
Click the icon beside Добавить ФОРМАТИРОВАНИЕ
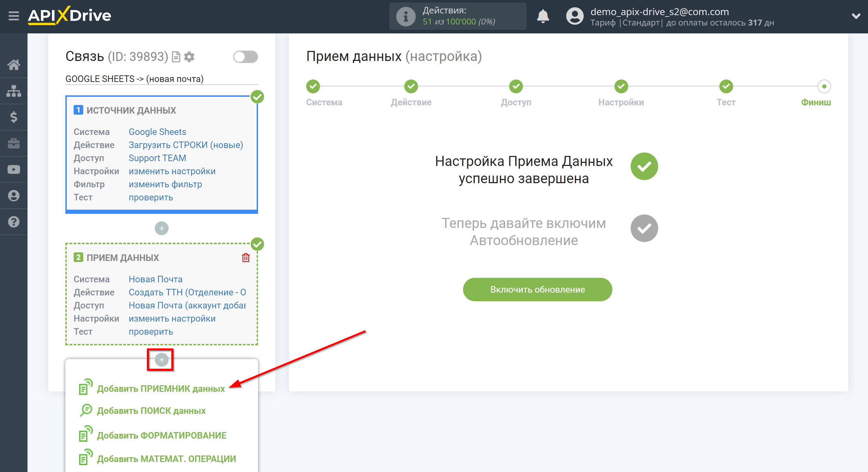click(x=86, y=433)
